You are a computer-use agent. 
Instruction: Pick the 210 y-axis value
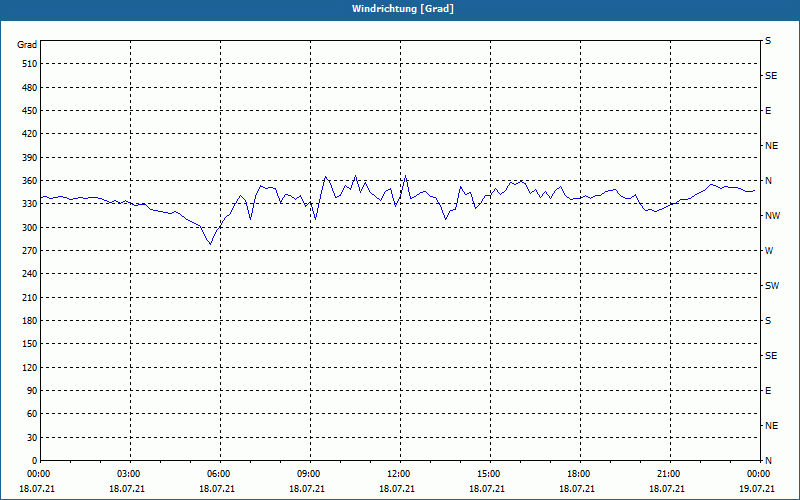click(x=30, y=297)
